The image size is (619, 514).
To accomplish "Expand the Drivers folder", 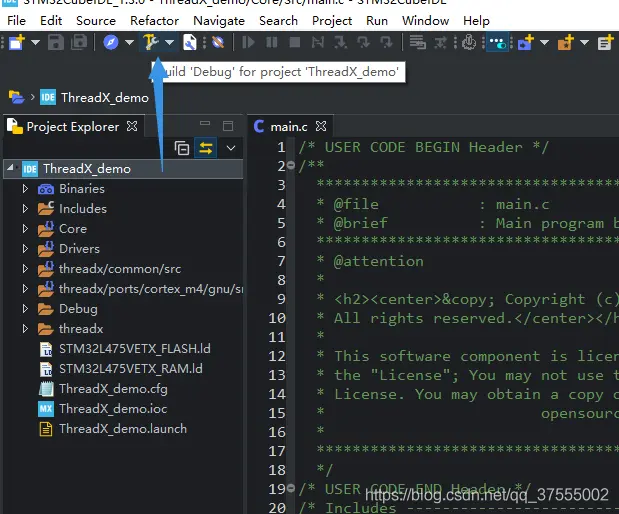I will pyautogui.click(x=25, y=249).
